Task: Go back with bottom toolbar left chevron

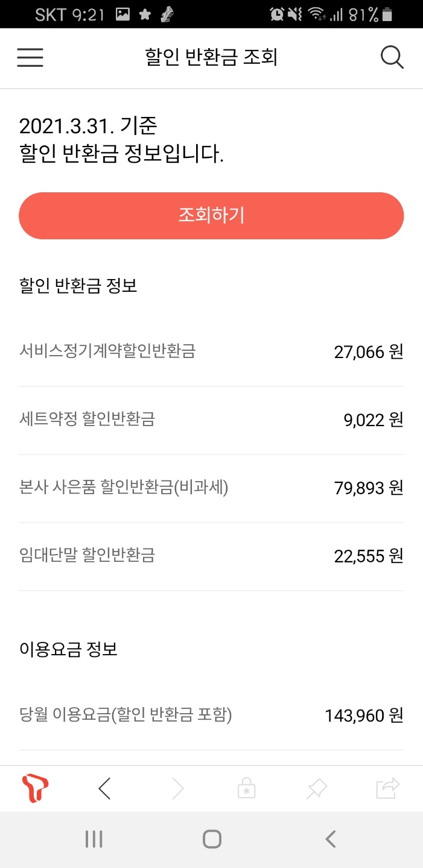Action: click(x=104, y=788)
